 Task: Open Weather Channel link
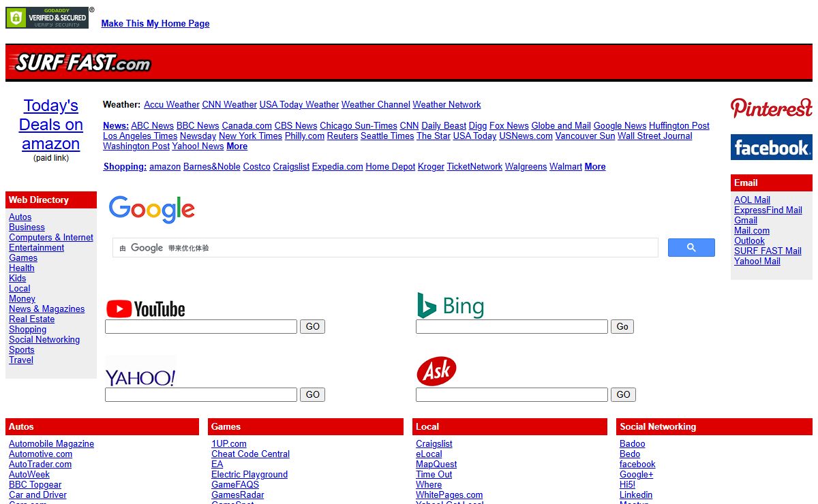(376, 105)
